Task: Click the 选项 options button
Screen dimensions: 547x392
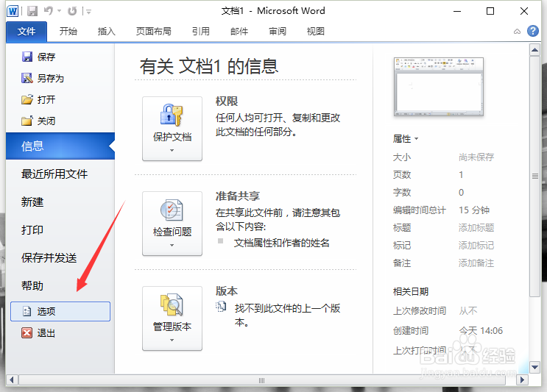Action: click(60, 311)
